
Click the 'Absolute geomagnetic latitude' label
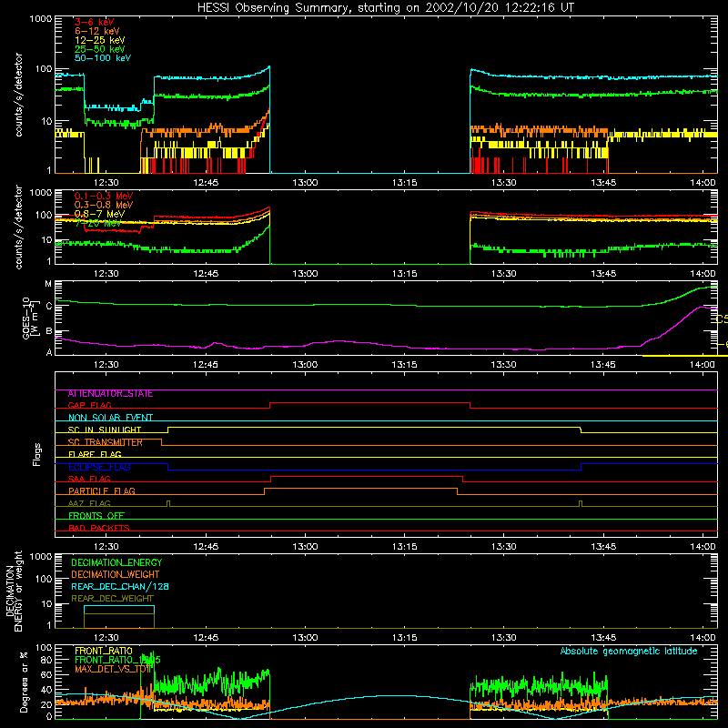pyautogui.click(x=629, y=652)
